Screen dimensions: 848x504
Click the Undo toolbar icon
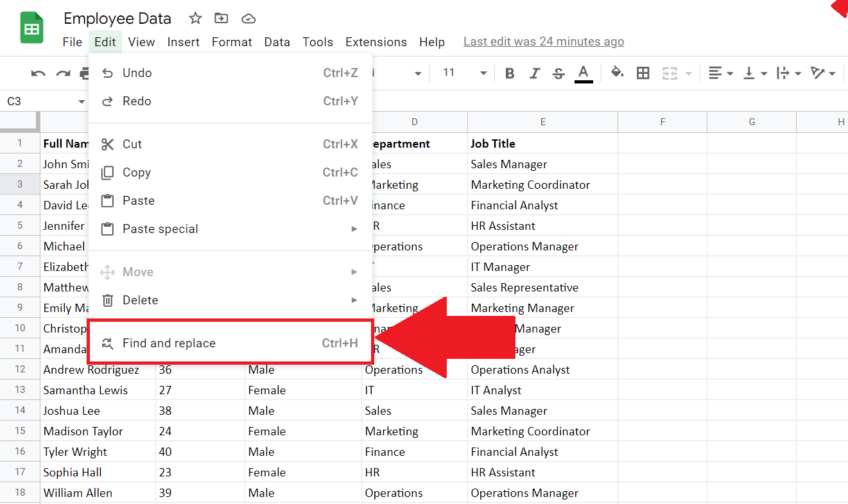[38, 73]
